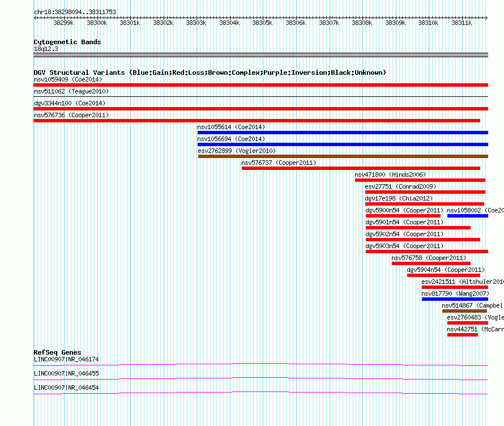This screenshot has width=504, height=426.
Task: Click the LINC00907|NR_046454 gene label
Action: tap(66, 387)
